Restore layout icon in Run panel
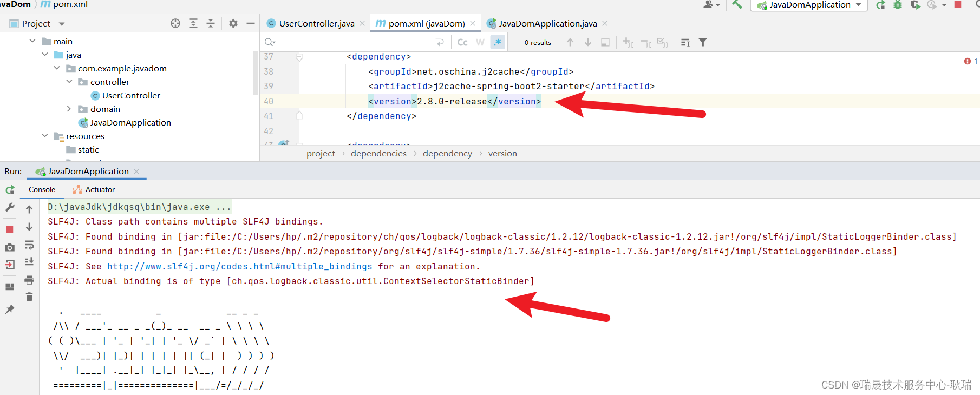The height and width of the screenshot is (395, 980). point(10,287)
